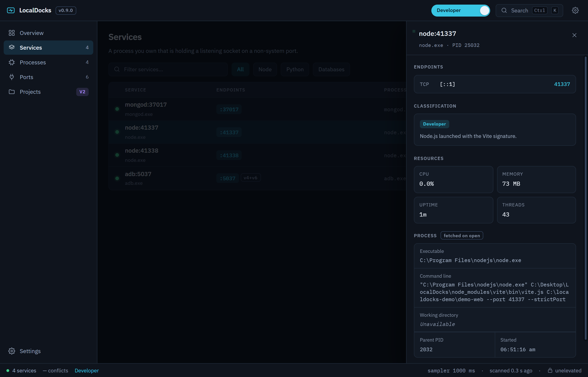This screenshot has height=377, width=588.
Task: Select the All filter chip
Action: (x=240, y=69)
